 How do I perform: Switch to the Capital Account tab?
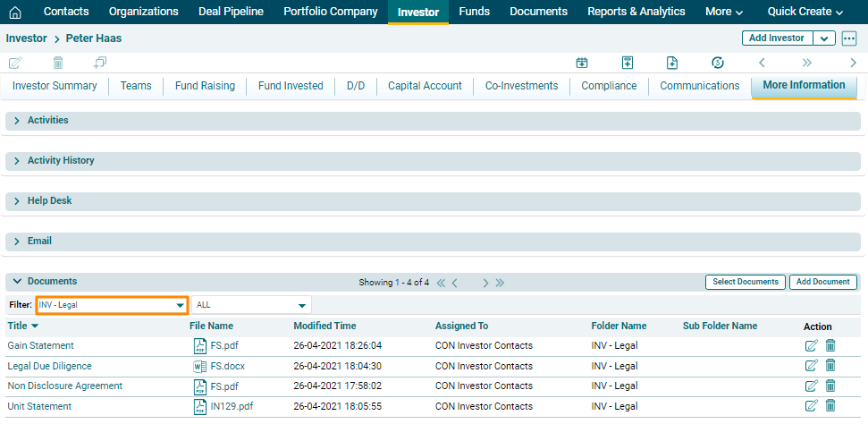[425, 86]
